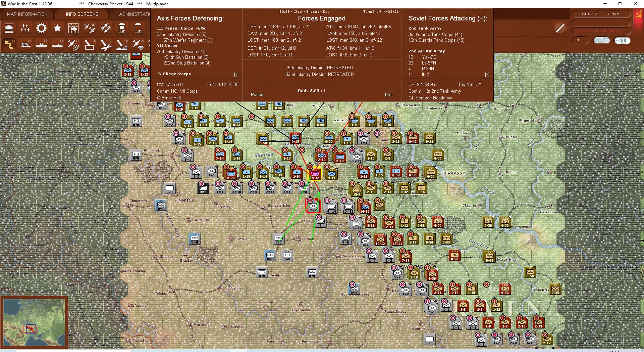This screenshot has height=352, width=644.
Task: Select F4 amphibious transport mode
Action: (x=57, y=44)
